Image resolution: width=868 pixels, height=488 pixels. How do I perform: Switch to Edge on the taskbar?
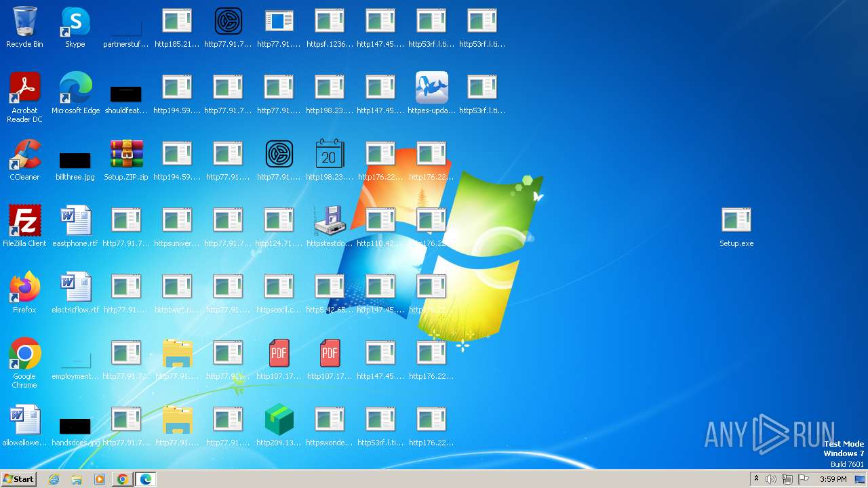click(x=146, y=479)
